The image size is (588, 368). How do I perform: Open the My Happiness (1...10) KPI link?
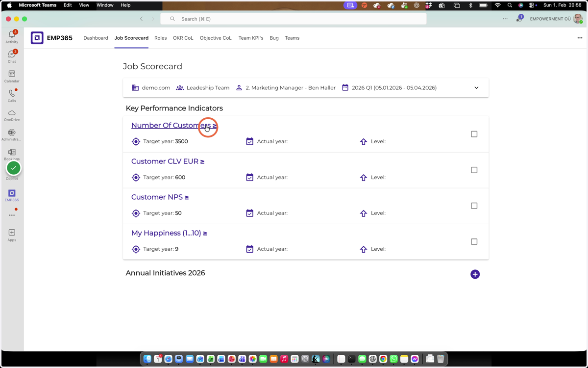coord(169,233)
